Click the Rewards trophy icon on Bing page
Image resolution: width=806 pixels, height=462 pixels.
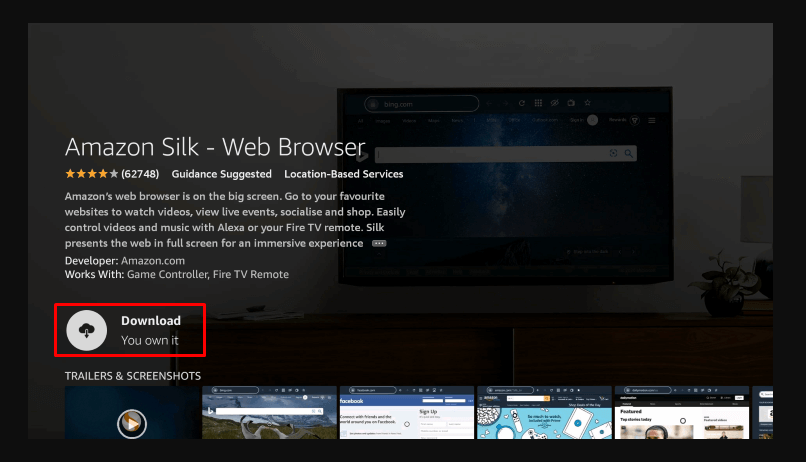click(635, 120)
